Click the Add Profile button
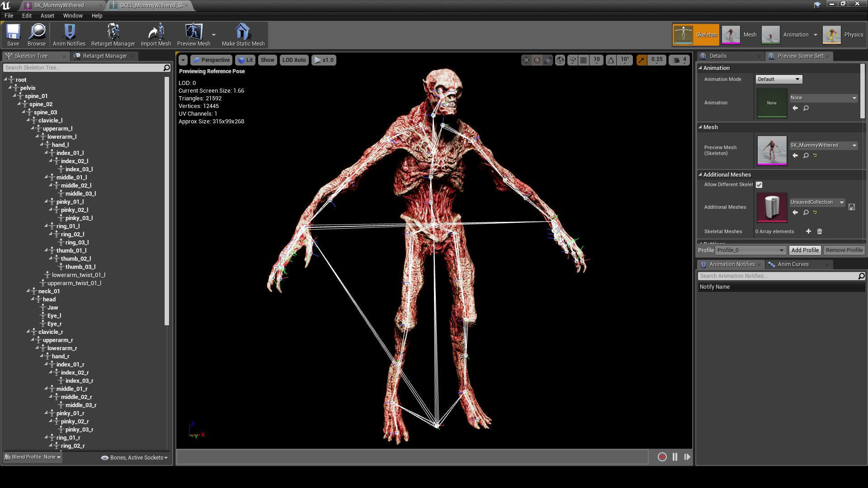The image size is (868, 488). click(x=805, y=250)
